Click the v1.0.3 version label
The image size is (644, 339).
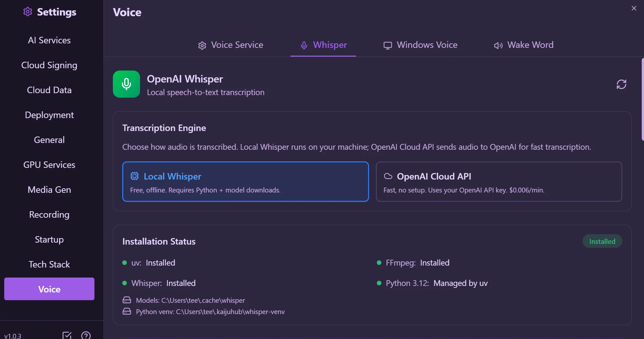[x=13, y=336]
